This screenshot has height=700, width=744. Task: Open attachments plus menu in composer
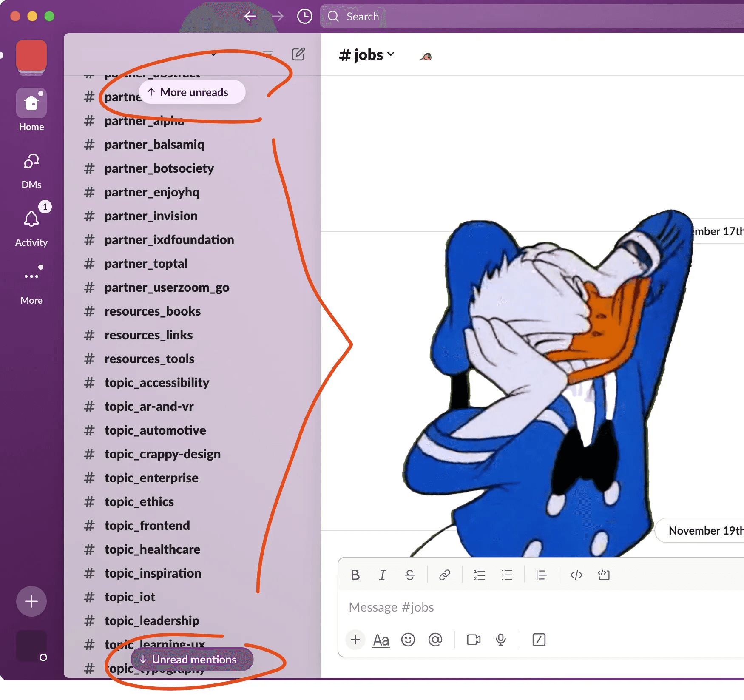coord(355,640)
